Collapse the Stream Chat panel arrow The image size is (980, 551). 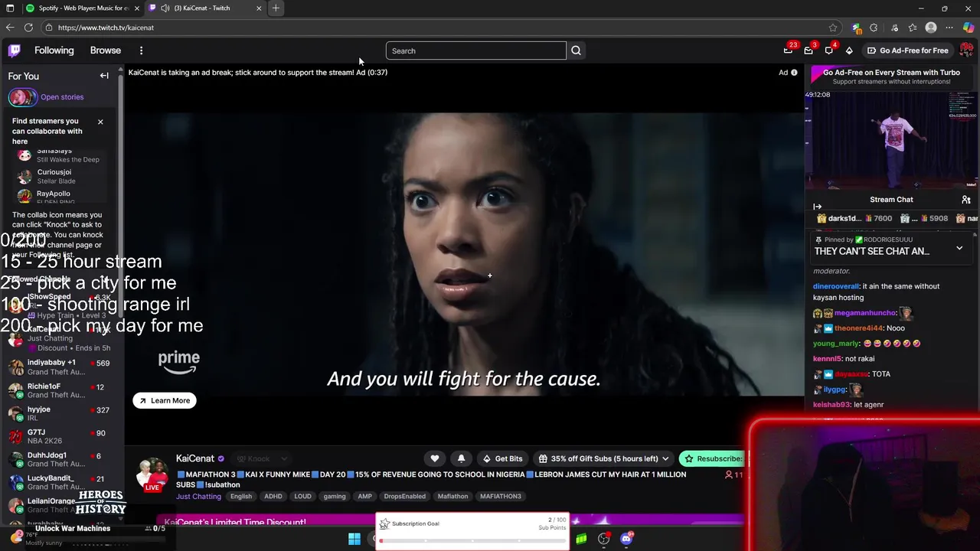click(x=817, y=207)
